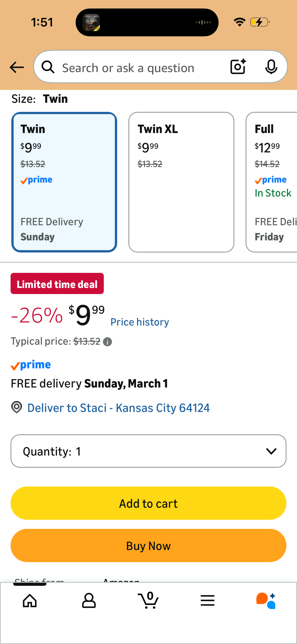
Task: Go to the Home tab
Action: click(x=30, y=601)
